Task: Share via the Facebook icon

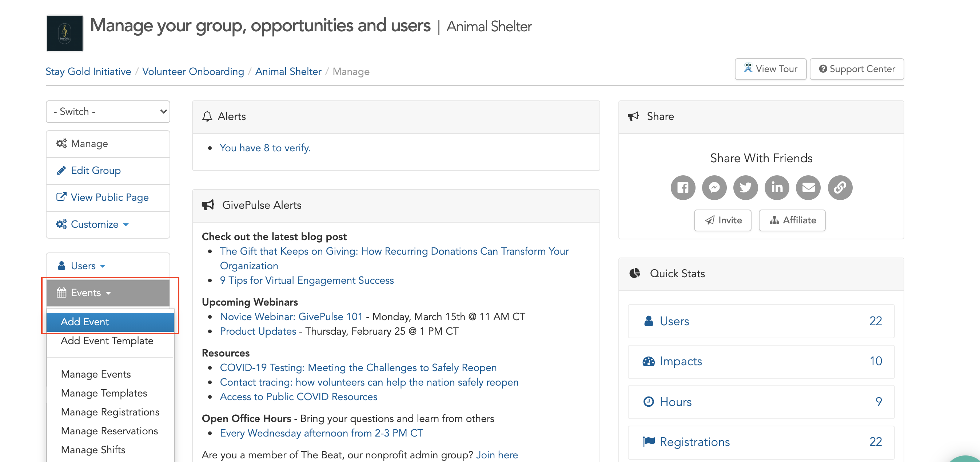Action: click(683, 188)
